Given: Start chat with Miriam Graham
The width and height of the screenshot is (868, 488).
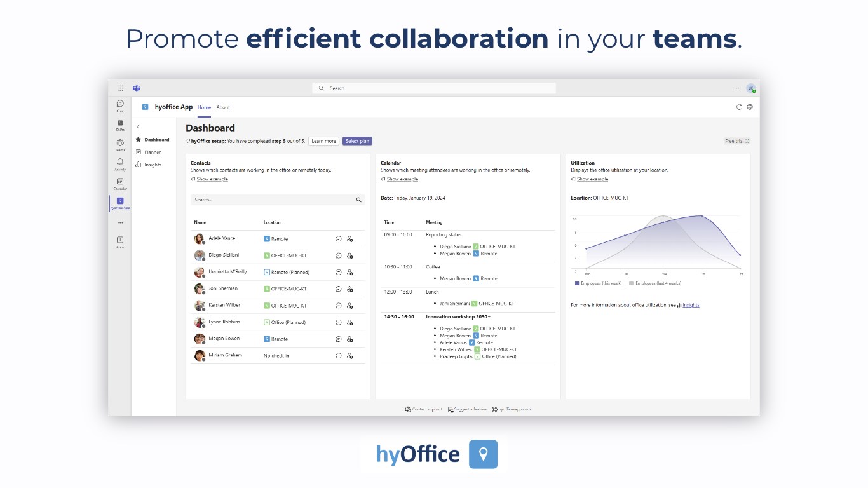Looking at the screenshot, I should (339, 356).
